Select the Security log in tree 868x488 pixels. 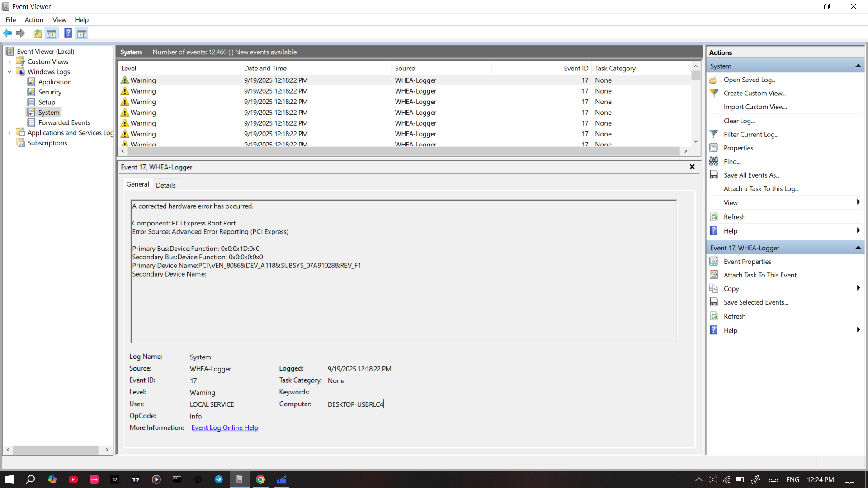tap(50, 92)
